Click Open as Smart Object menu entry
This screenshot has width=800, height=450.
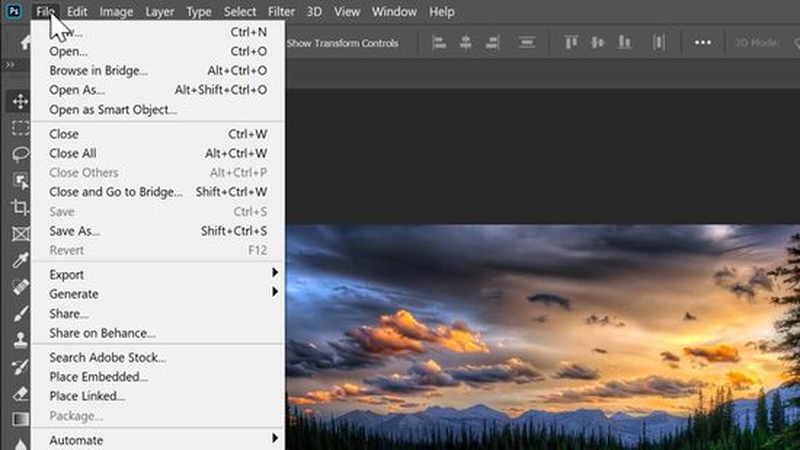click(113, 110)
